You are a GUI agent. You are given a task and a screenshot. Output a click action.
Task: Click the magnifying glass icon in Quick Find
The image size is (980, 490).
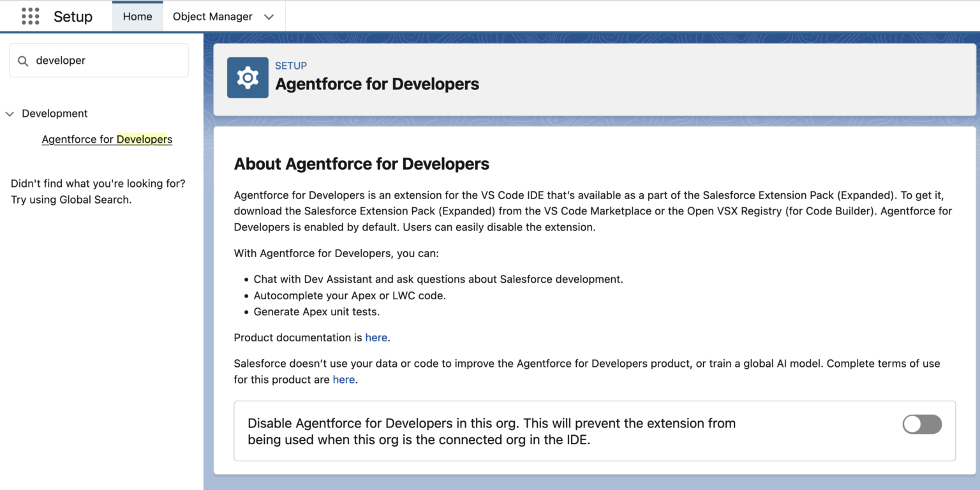(23, 60)
